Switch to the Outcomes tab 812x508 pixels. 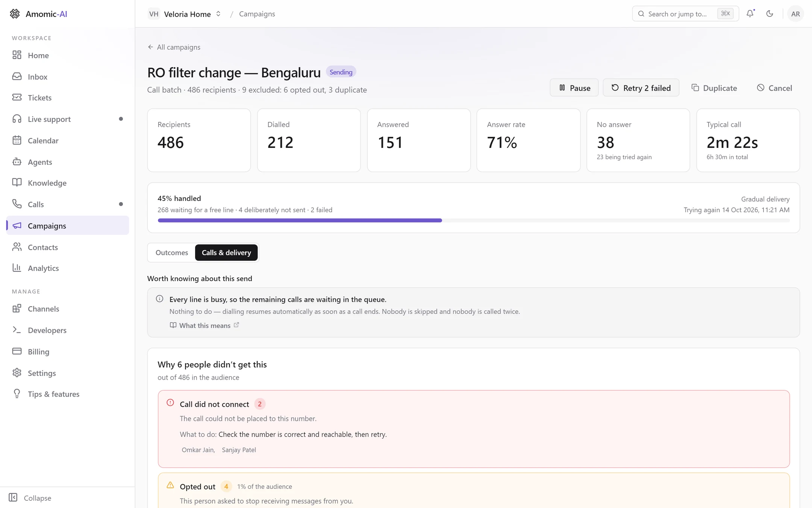(x=172, y=252)
